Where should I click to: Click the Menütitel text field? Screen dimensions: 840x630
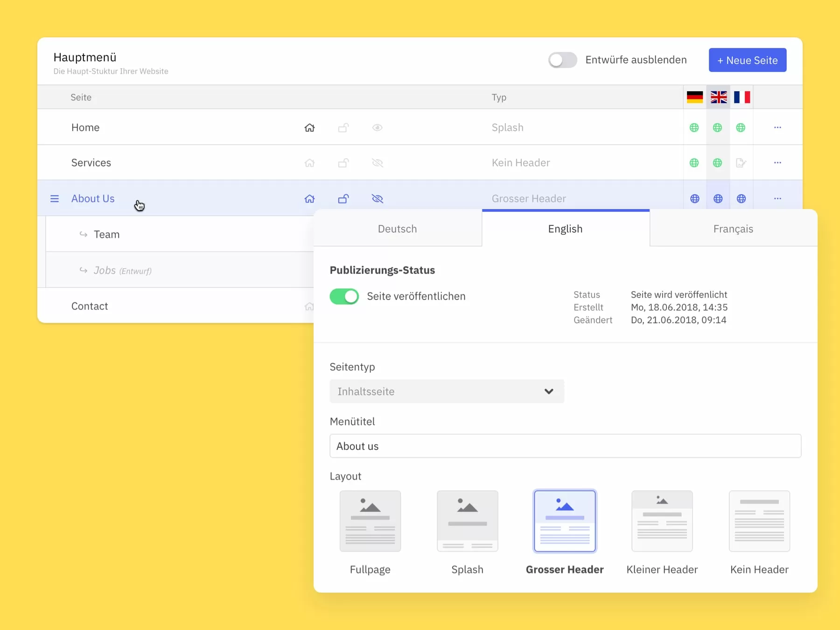click(x=565, y=446)
